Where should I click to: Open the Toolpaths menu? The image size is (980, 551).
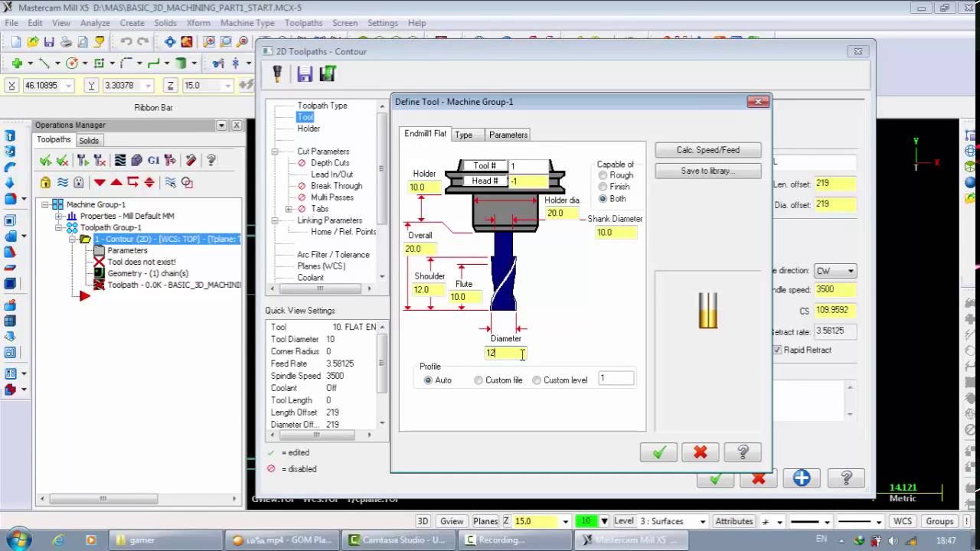[x=303, y=23]
